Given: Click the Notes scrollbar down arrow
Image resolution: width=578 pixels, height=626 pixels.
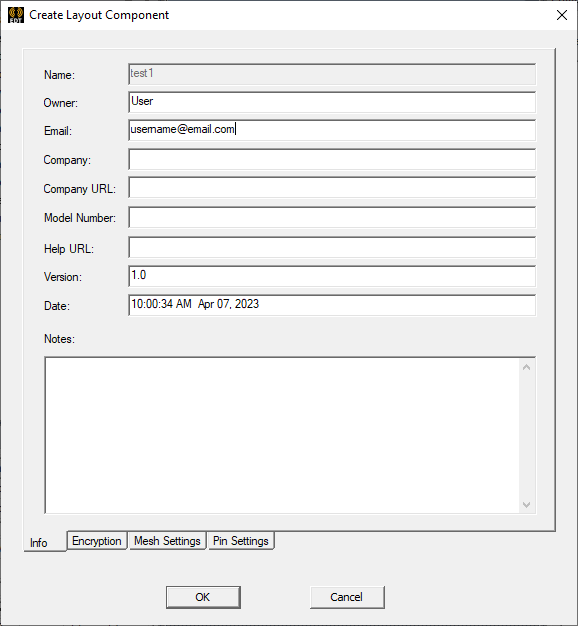Looking at the screenshot, I should click(527, 505).
